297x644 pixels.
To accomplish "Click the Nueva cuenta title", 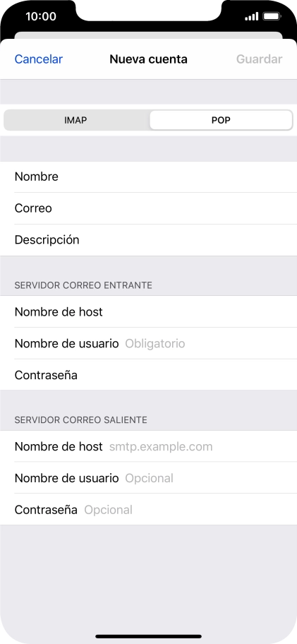I will [x=148, y=59].
